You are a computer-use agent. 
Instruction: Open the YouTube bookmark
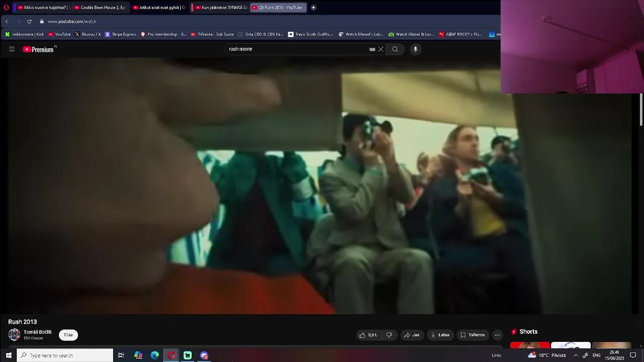[x=59, y=34]
